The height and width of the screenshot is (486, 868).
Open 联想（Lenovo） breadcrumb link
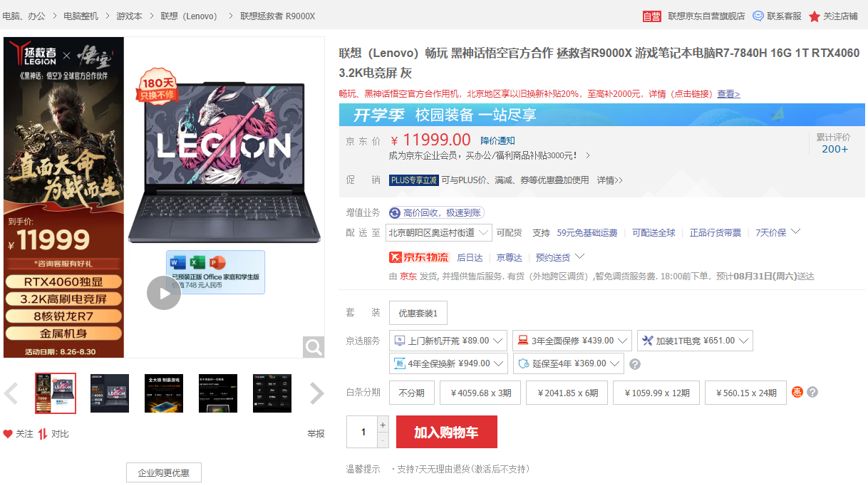pyautogui.click(x=189, y=16)
